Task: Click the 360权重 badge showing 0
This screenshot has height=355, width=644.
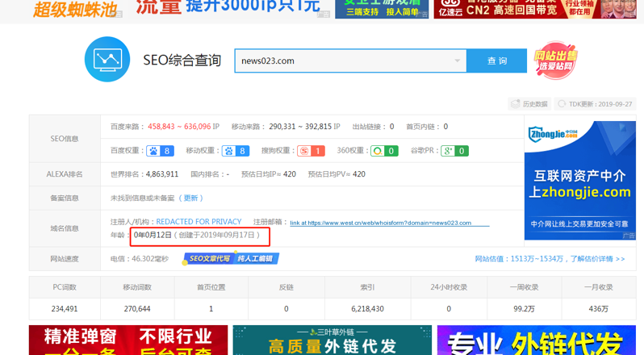Action: pos(384,151)
